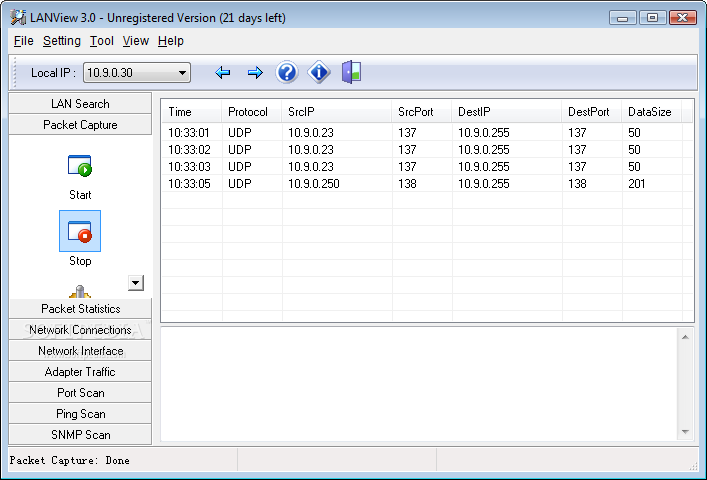Open the LAN Search panel
Viewport: 707px width, 480px height.
[x=80, y=104]
